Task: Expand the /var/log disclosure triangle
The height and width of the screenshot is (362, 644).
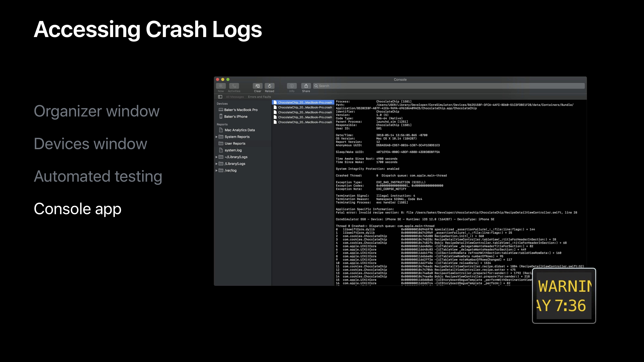Action: point(217,171)
